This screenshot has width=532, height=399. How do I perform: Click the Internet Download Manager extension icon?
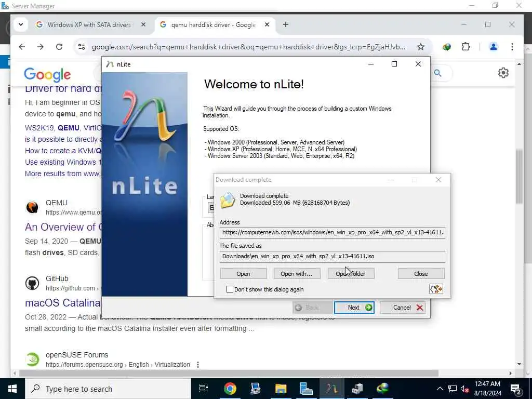point(447,47)
